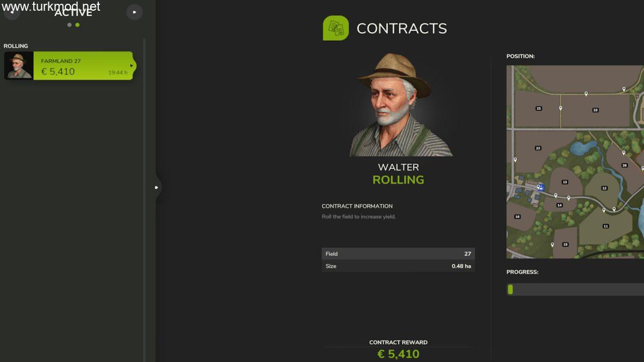Select the first page indicator dot
The image size is (644, 362).
coord(69,25)
